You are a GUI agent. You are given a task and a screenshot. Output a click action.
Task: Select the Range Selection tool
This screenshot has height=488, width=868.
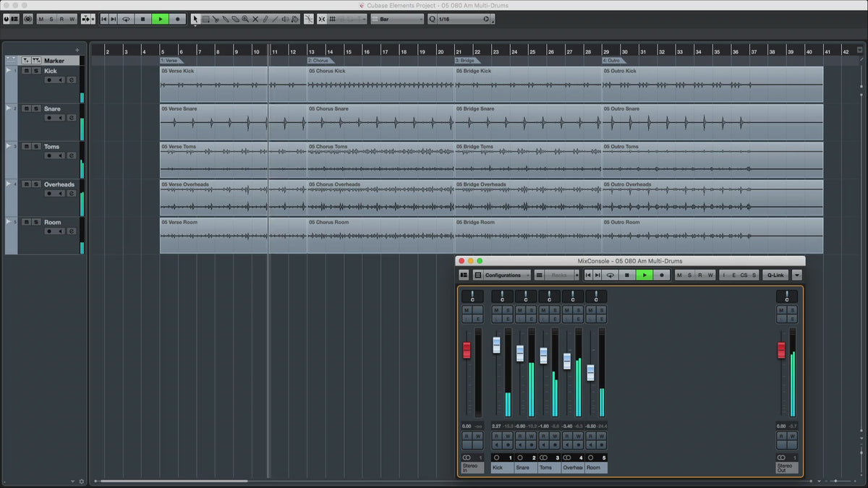[205, 19]
